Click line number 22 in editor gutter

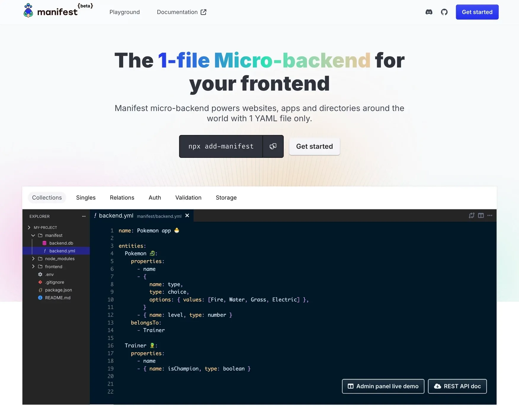pyautogui.click(x=110, y=392)
